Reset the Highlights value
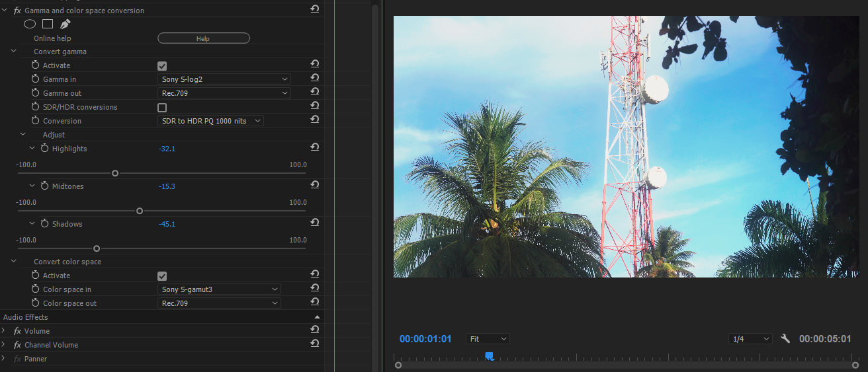Image resolution: width=868 pixels, height=372 pixels. point(315,147)
